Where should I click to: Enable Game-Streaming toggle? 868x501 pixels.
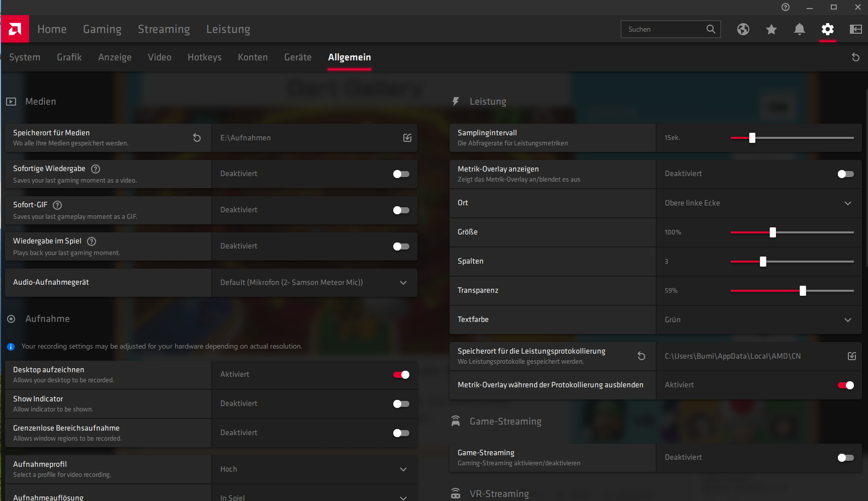click(x=846, y=458)
